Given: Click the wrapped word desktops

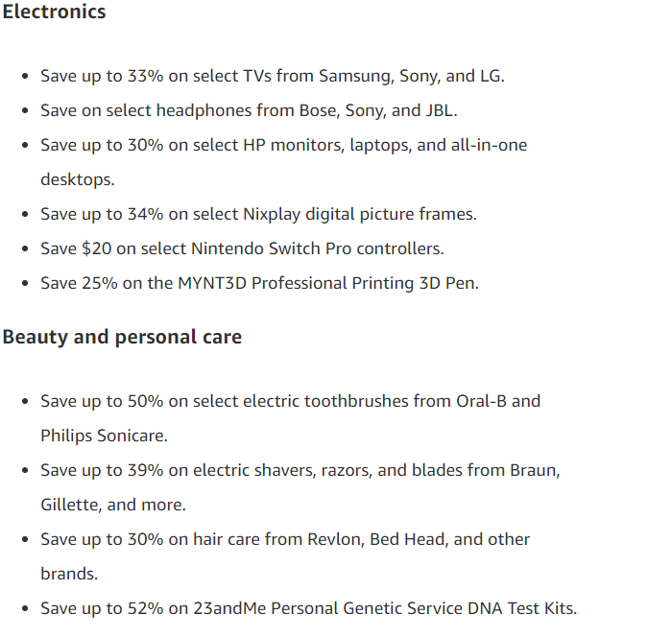Looking at the screenshot, I should point(77,179).
